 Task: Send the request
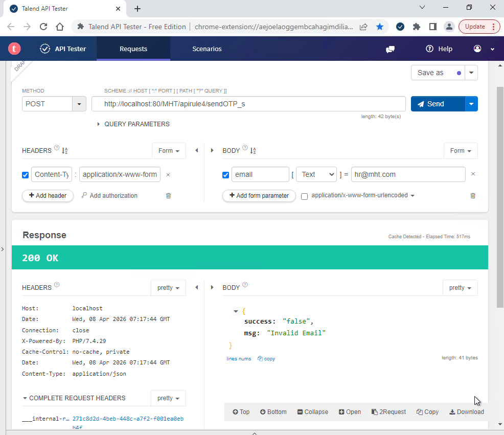point(438,104)
